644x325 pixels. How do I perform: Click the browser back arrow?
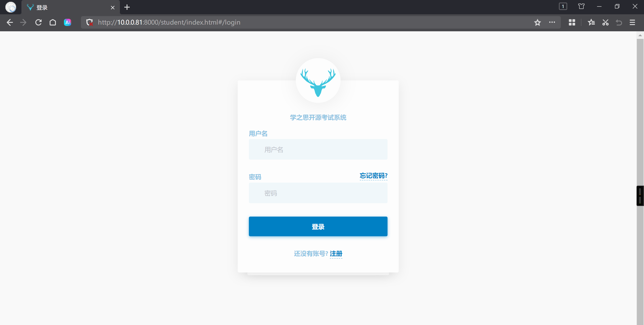pos(10,23)
